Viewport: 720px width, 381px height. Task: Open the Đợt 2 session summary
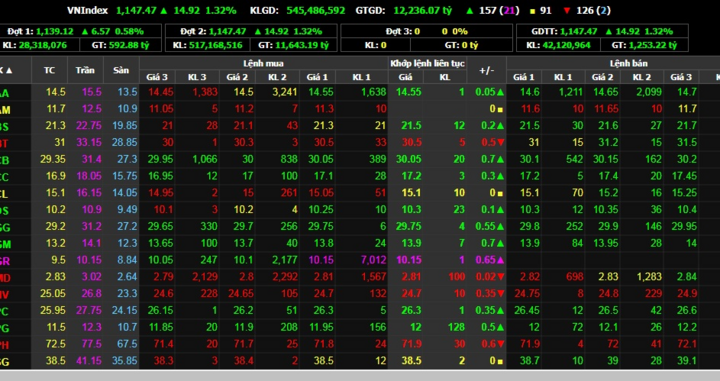point(251,32)
